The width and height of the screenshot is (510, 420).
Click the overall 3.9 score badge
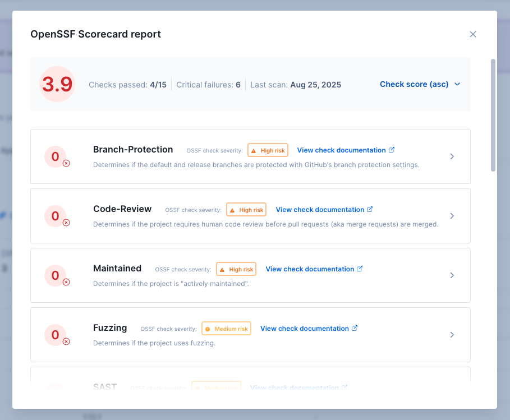pyautogui.click(x=57, y=84)
